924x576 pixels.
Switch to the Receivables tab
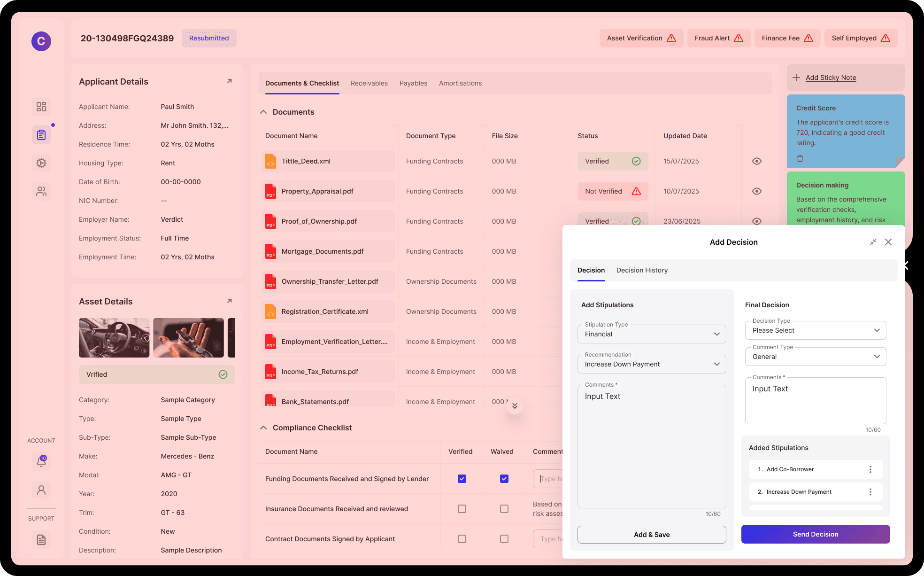tap(369, 83)
